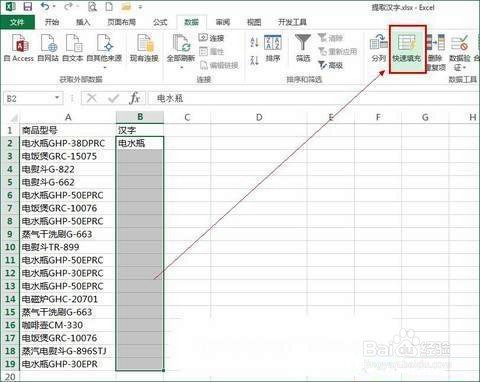Expand the Redo history dropdown arrow

tap(79, 6)
